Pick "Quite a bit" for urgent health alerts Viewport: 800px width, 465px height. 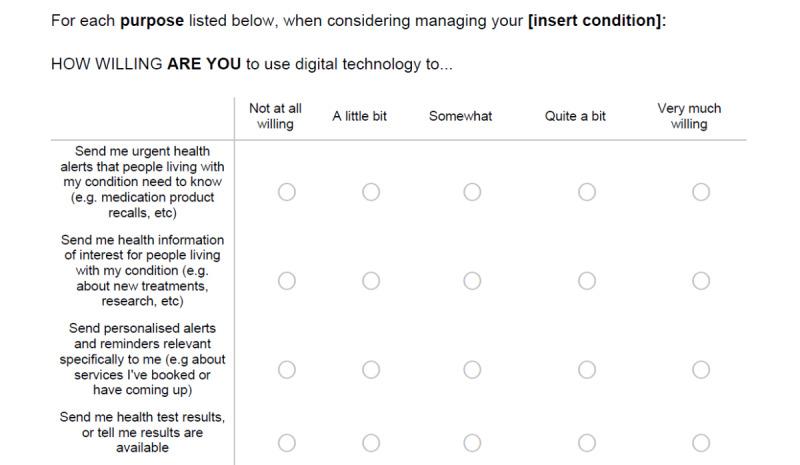(587, 192)
